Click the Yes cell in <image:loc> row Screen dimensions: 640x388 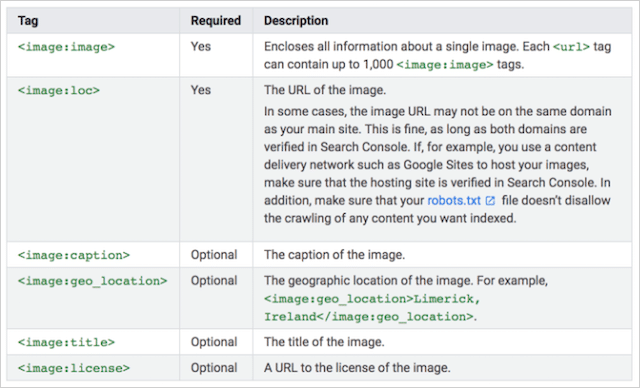click(201, 90)
